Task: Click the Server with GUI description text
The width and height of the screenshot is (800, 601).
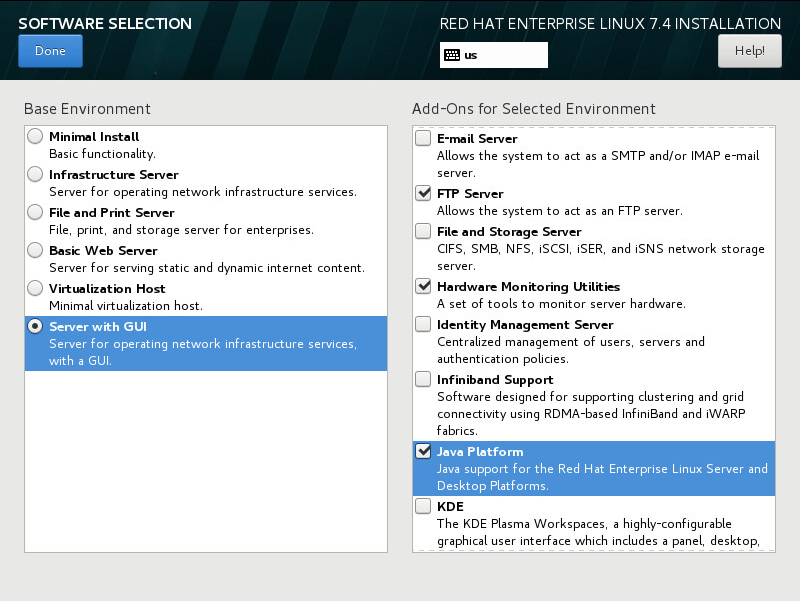Action: (203, 352)
